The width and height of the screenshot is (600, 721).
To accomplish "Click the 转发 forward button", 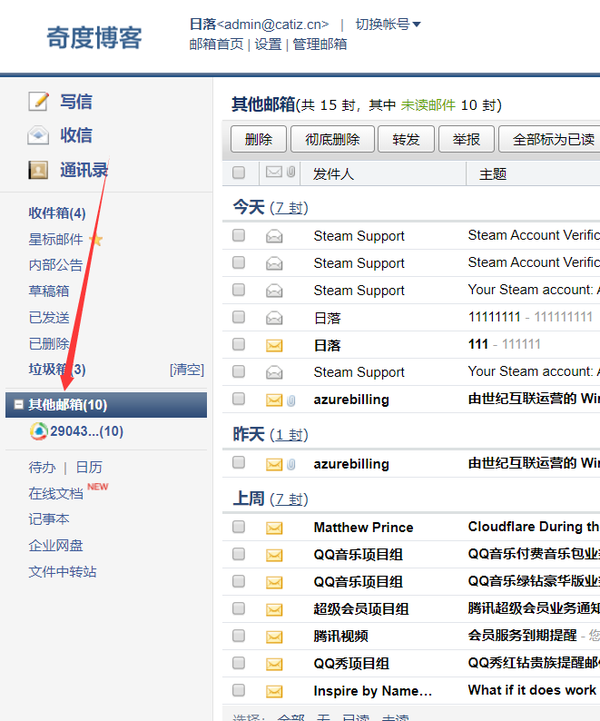I will [x=406, y=139].
